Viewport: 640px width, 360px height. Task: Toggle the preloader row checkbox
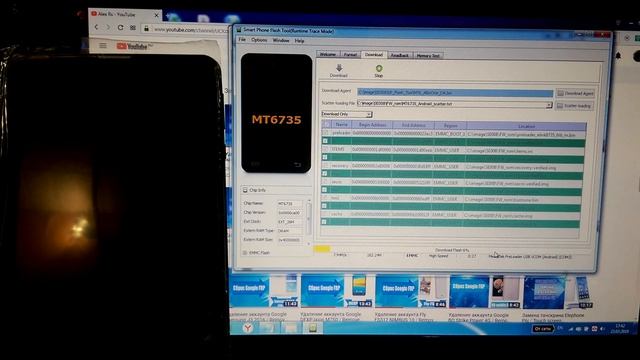[x=325, y=133]
